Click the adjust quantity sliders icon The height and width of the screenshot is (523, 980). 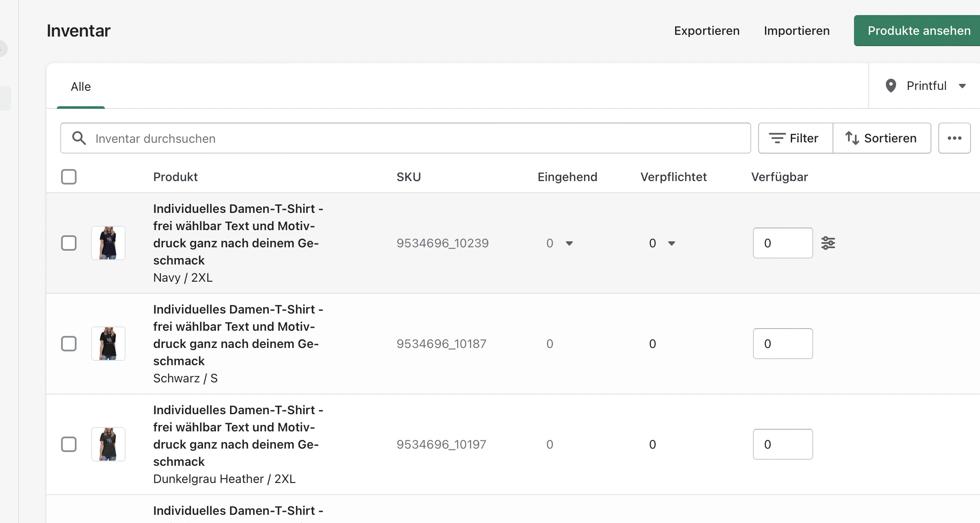click(x=828, y=243)
